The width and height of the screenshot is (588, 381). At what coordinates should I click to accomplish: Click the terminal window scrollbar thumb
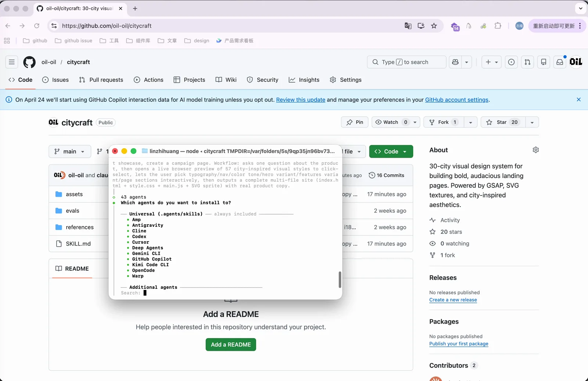[x=340, y=280]
